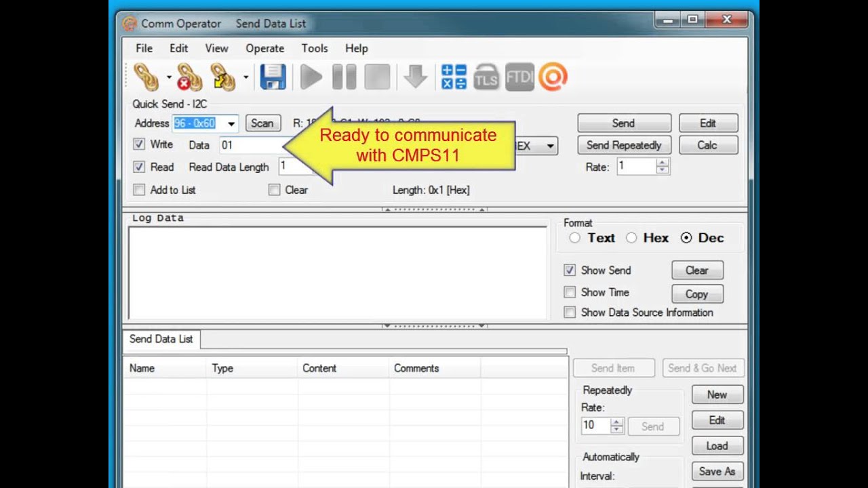Click the Type column header
This screenshot has height=488, width=868.
tap(252, 368)
